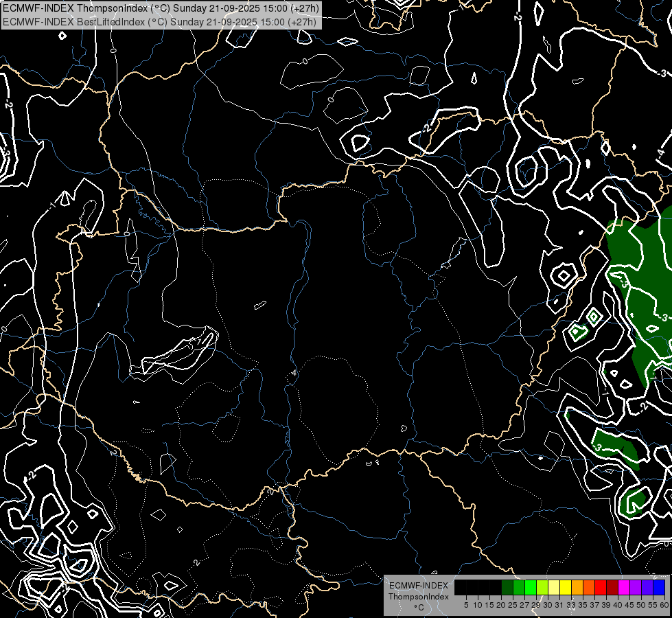Viewport: 672px width, 618px height.
Task: Click the first black swatch in the legend
Action: 461,587
